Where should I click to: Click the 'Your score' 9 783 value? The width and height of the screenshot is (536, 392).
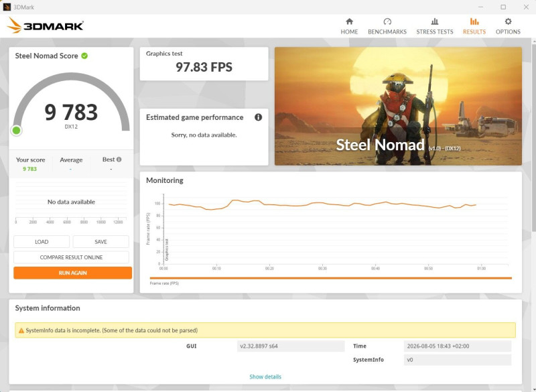(29, 169)
